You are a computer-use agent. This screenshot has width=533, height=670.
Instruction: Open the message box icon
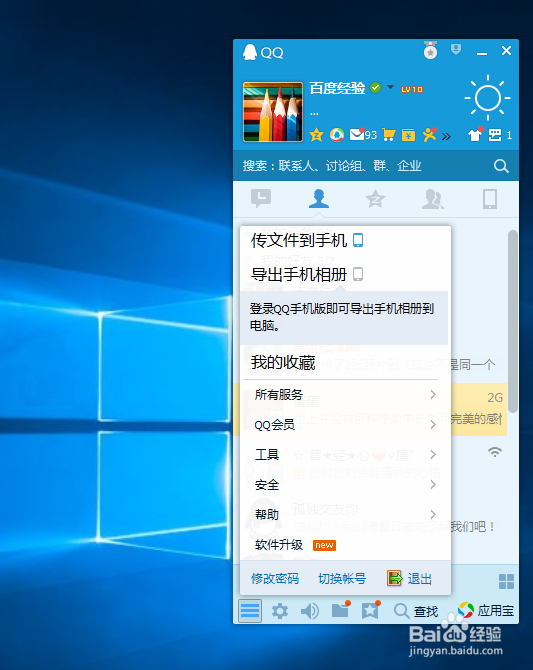tap(495, 135)
